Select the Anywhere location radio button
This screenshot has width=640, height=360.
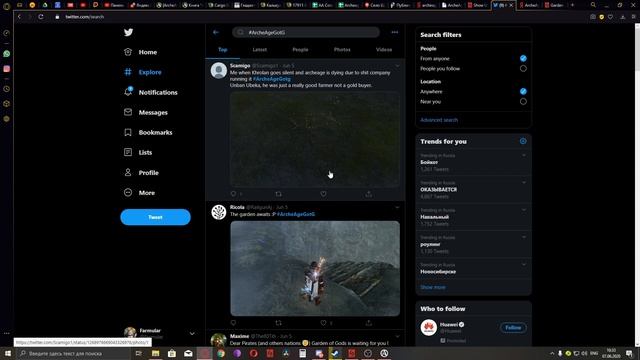[523, 91]
